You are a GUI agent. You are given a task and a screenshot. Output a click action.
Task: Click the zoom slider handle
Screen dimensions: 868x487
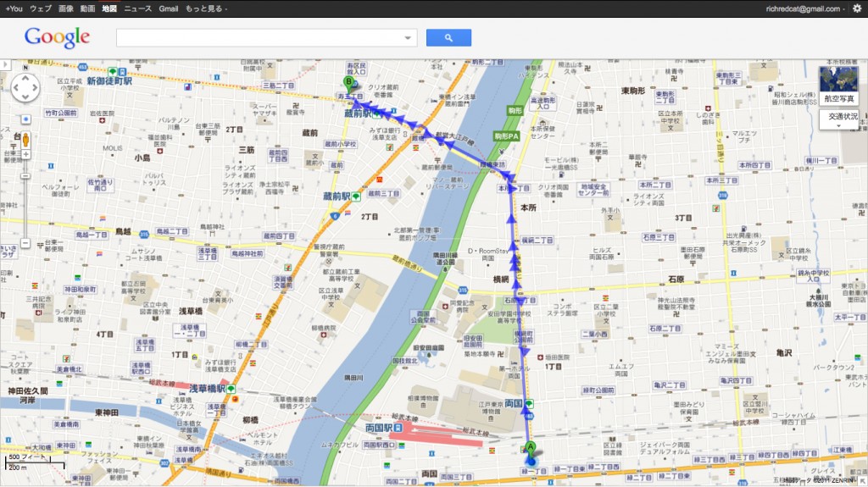[25, 176]
